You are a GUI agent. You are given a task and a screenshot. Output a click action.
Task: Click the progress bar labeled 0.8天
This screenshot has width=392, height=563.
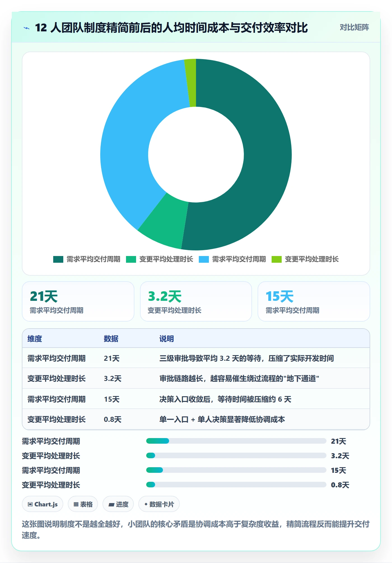[x=236, y=485]
